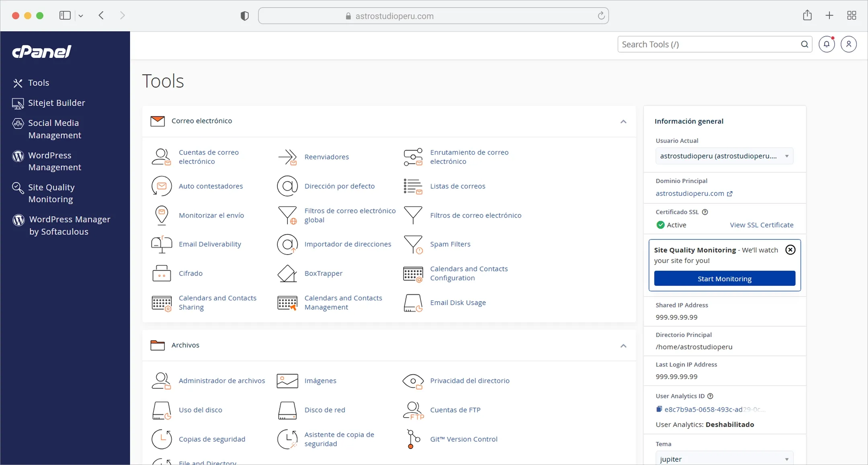868x465 pixels.
Task: Click the Uso del disco icon
Action: pyautogui.click(x=162, y=410)
